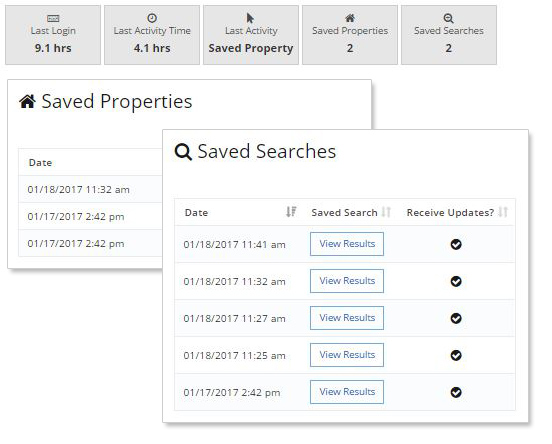Click the magnifier icon in Saved Searches tile
This screenshot has height=444, width=552.
448,18
